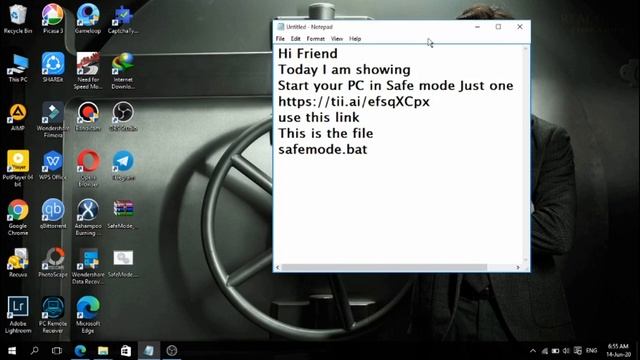Click the Notepad vertical scrollbar track
Image resolution: width=640 pixels, height=360 pixels.
pyautogui.click(x=526, y=155)
